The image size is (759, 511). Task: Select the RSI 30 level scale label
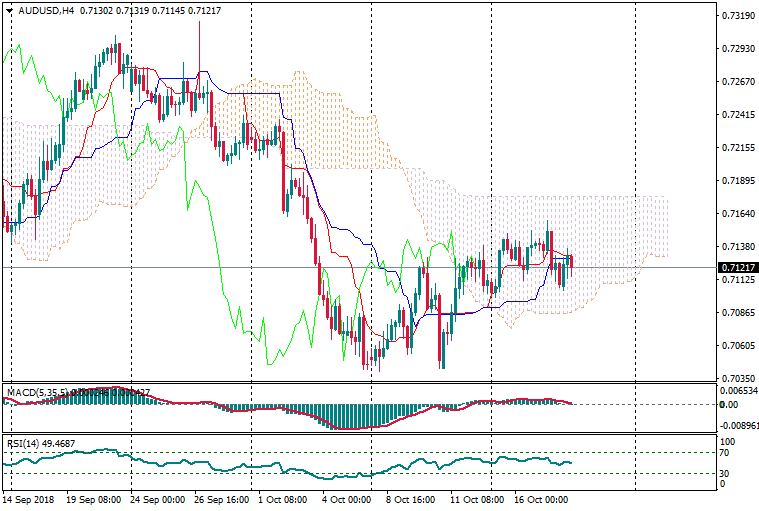point(727,473)
